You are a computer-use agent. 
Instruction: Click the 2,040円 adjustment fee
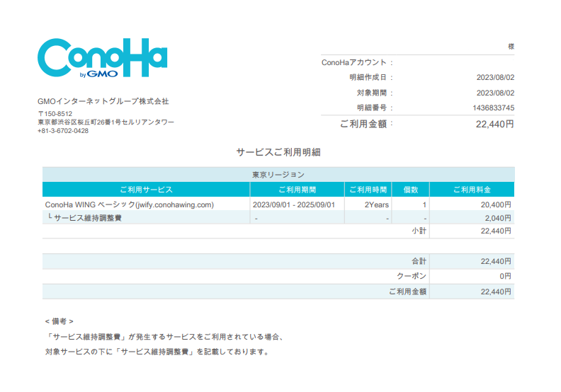pyautogui.click(x=498, y=218)
